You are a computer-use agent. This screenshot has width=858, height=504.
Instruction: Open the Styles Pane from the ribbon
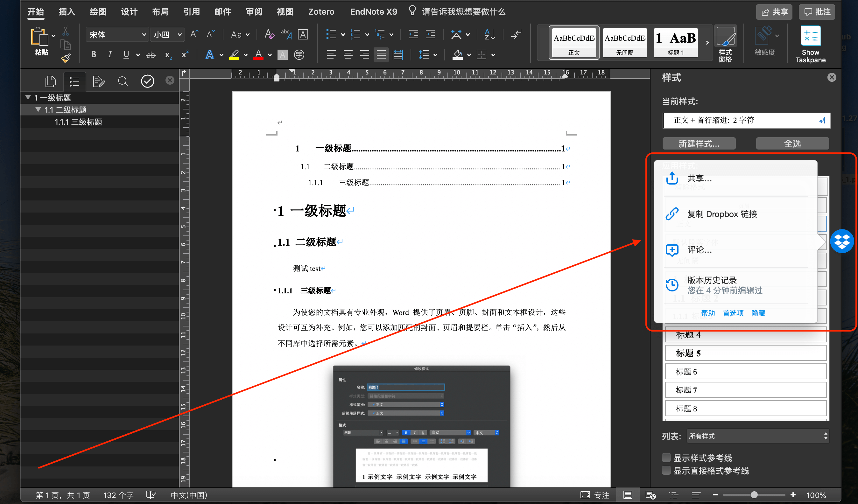click(x=725, y=44)
